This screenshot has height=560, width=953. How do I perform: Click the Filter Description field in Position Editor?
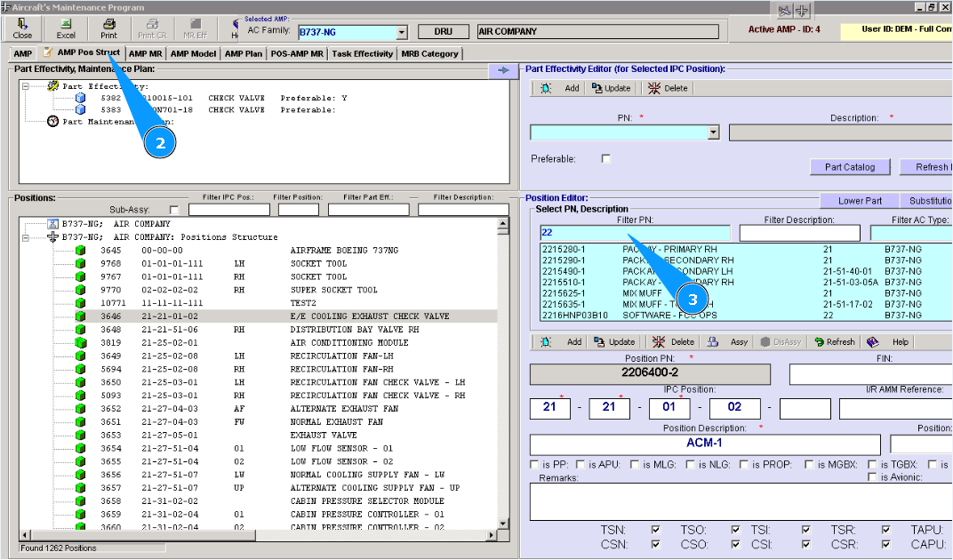799,233
